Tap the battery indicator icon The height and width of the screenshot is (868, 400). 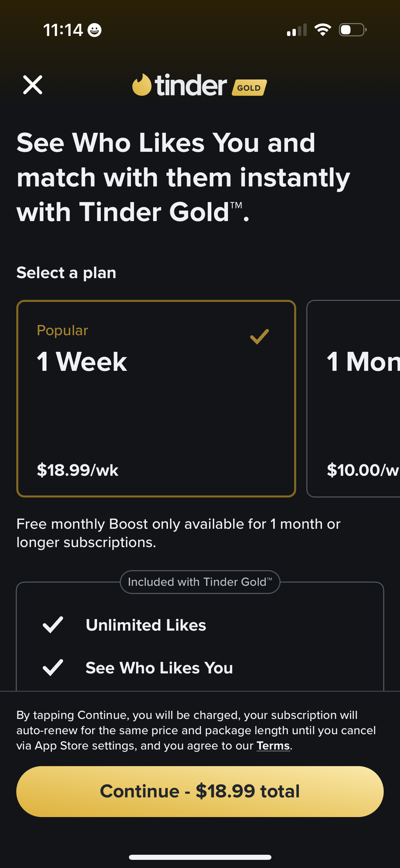(353, 30)
